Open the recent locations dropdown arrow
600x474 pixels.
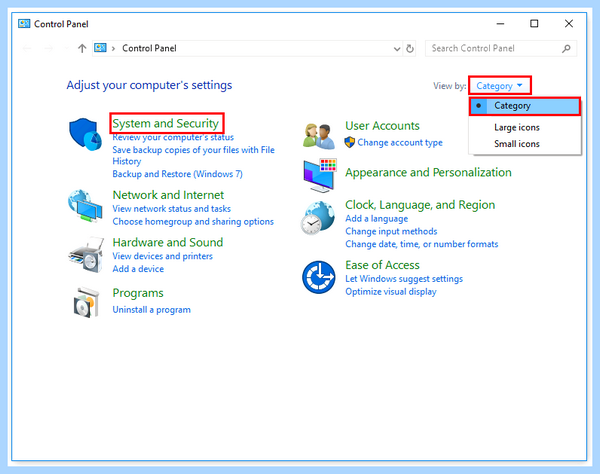point(67,48)
